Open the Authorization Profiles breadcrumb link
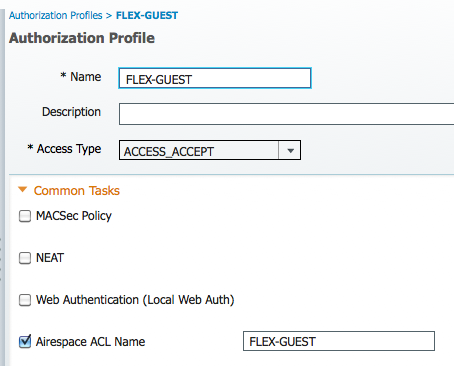454x366 pixels. pos(56,15)
